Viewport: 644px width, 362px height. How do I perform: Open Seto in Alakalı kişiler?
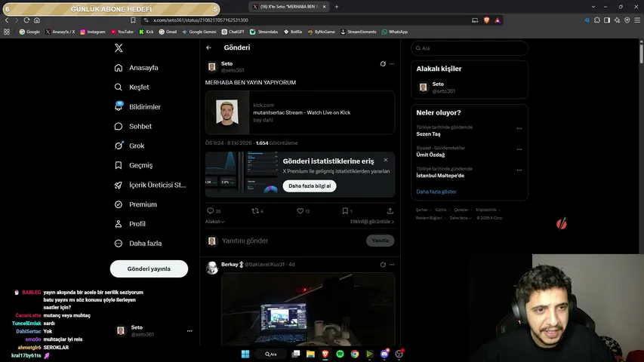pyautogui.click(x=470, y=87)
